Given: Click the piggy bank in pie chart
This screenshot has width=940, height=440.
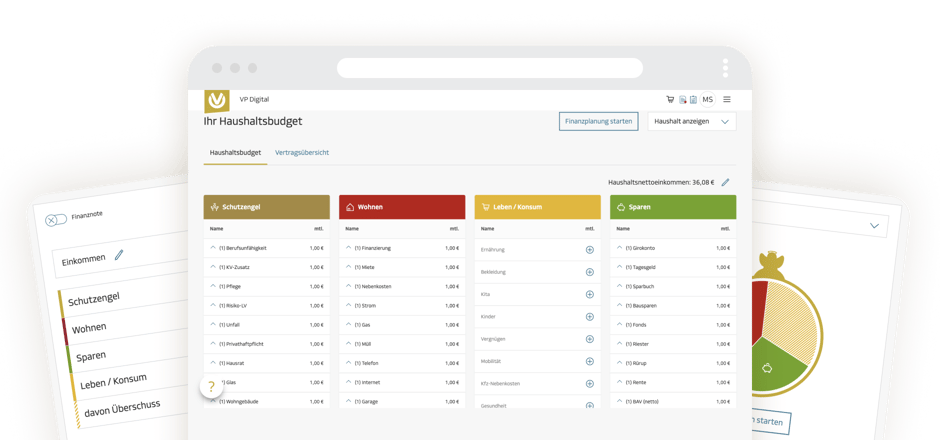Looking at the screenshot, I should pos(767,367).
